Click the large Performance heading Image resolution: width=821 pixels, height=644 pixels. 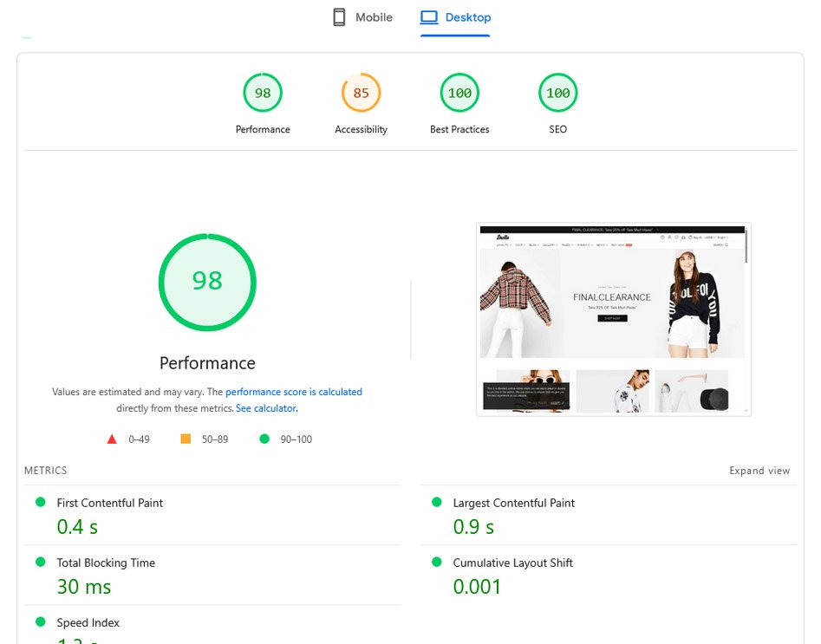click(x=207, y=363)
